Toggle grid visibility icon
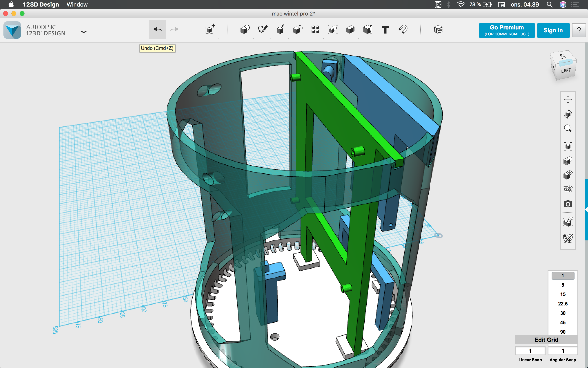This screenshot has width=588, height=368. (x=568, y=189)
